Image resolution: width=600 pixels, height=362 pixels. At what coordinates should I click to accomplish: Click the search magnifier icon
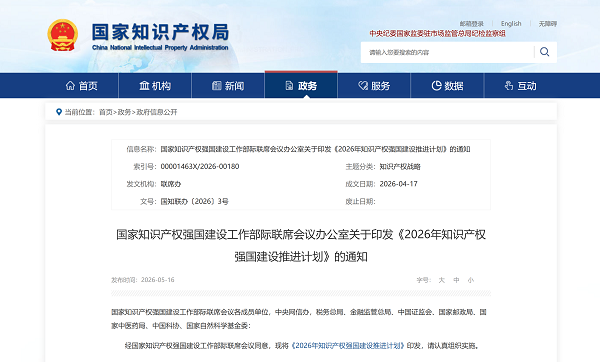(x=545, y=52)
